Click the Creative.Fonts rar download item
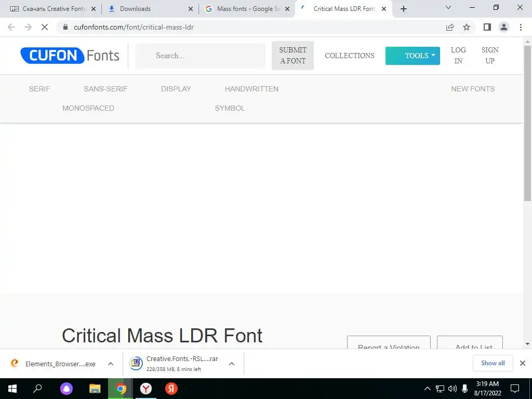The height and width of the screenshot is (399, 532). tap(174, 364)
